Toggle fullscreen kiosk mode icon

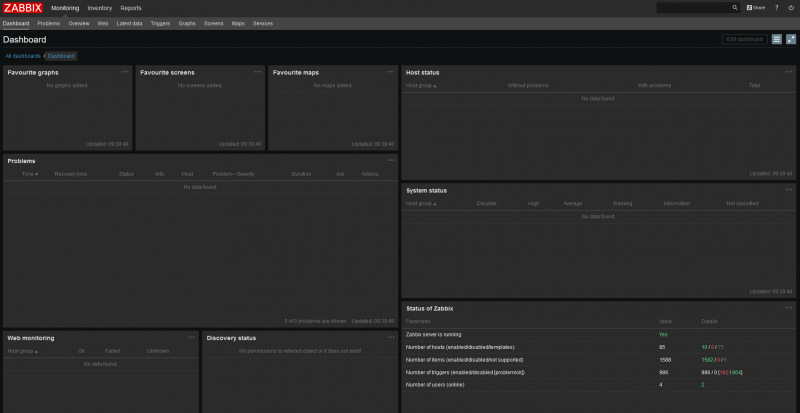coord(791,39)
